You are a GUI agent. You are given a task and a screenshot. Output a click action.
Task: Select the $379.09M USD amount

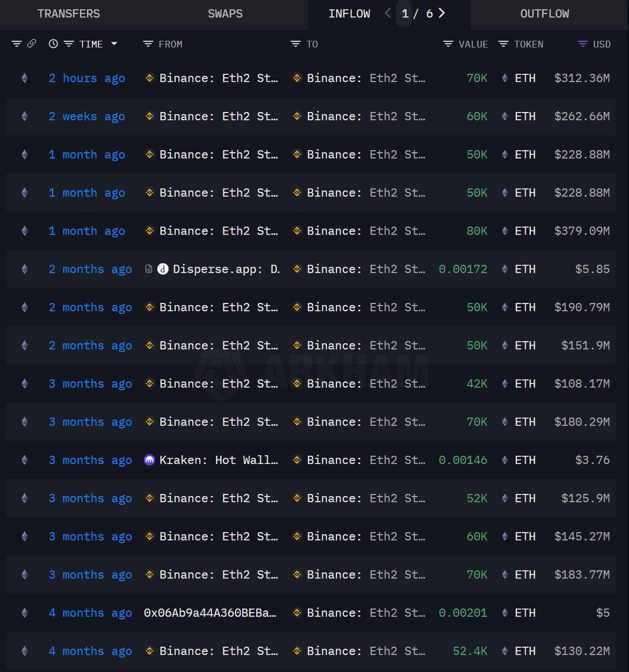582,231
